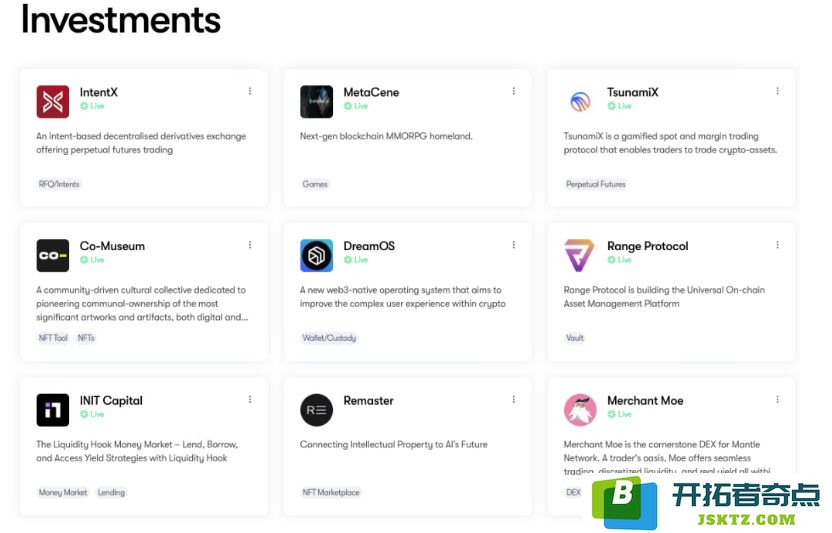Image resolution: width=832 pixels, height=533 pixels.
Task: Select the Money Market tag
Action: point(63,492)
